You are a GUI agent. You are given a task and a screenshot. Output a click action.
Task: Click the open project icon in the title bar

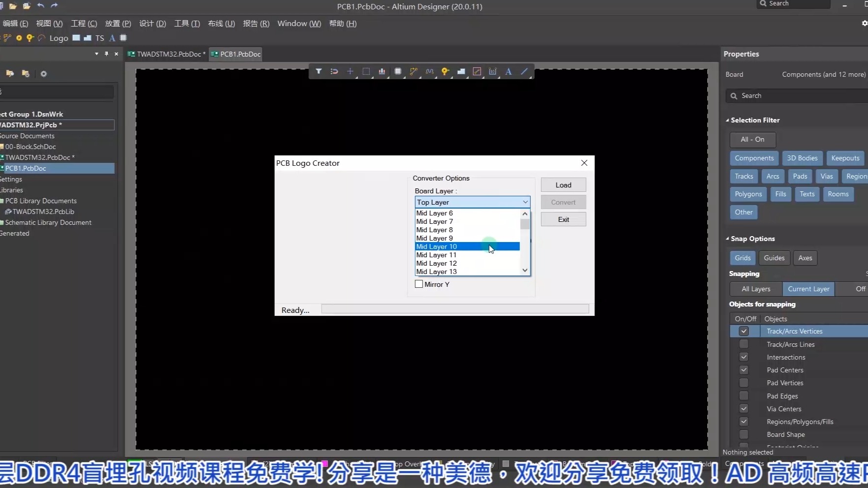coord(27,6)
